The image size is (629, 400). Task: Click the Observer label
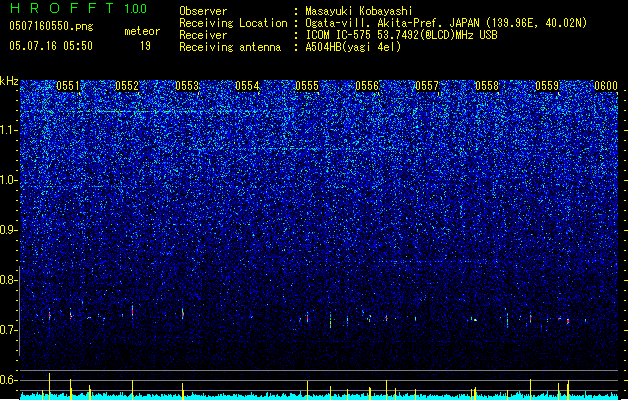(x=203, y=11)
